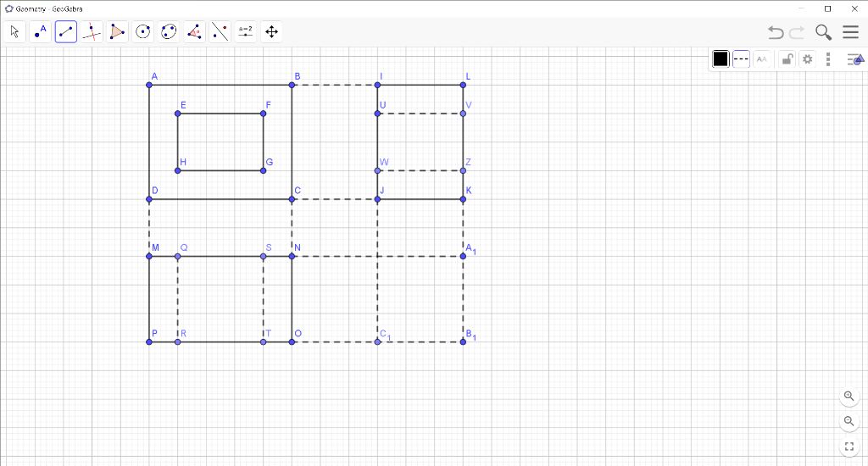The image size is (868, 466).
Task: Select the Slider a=2 tool
Action: pos(245,31)
